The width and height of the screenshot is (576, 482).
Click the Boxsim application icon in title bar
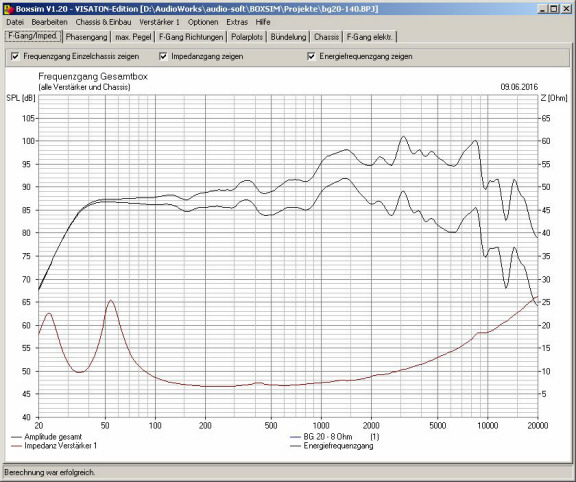pyautogui.click(x=8, y=9)
